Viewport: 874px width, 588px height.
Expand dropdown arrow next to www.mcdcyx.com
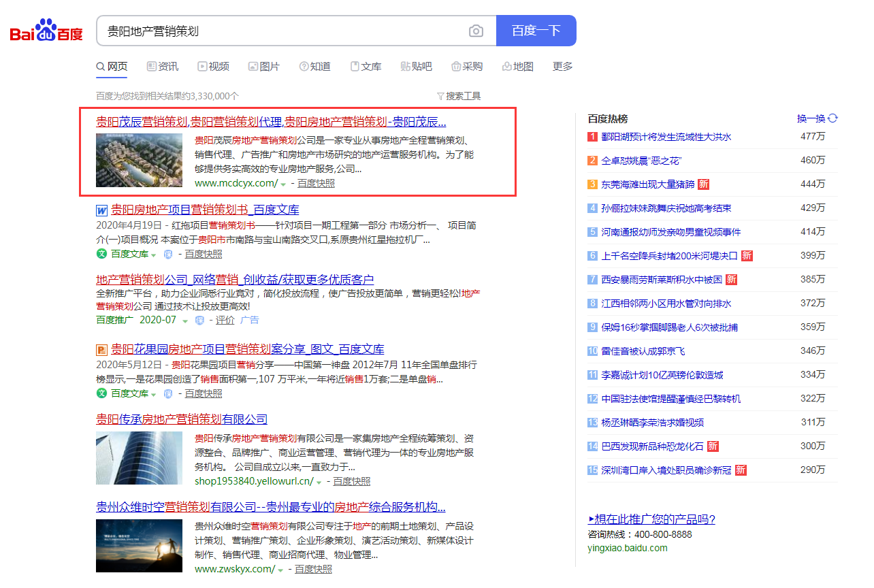[x=283, y=184]
